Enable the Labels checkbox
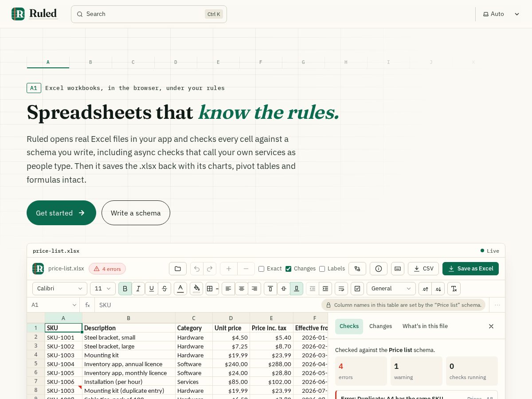532x399 pixels. click(x=322, y=269)
